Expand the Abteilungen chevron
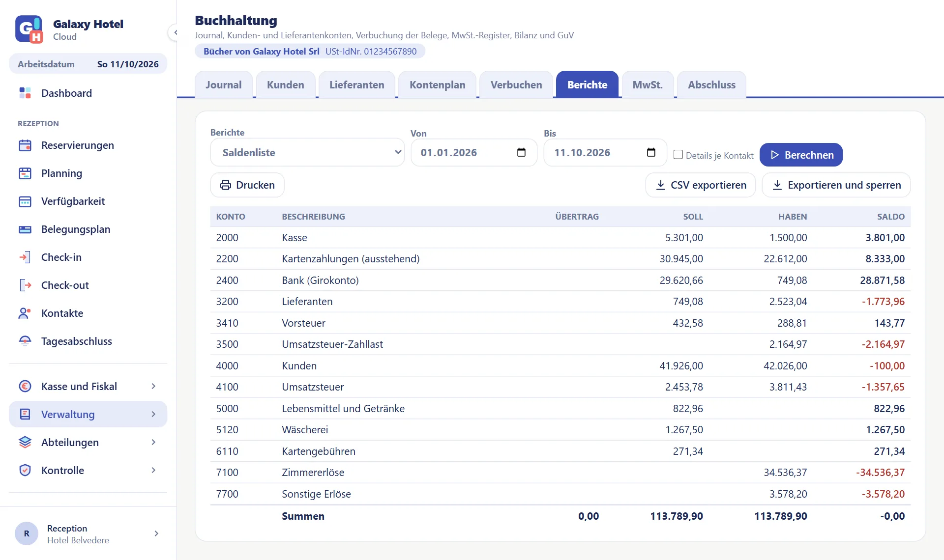This screenshot has height=560, width=944. [153, 442]
